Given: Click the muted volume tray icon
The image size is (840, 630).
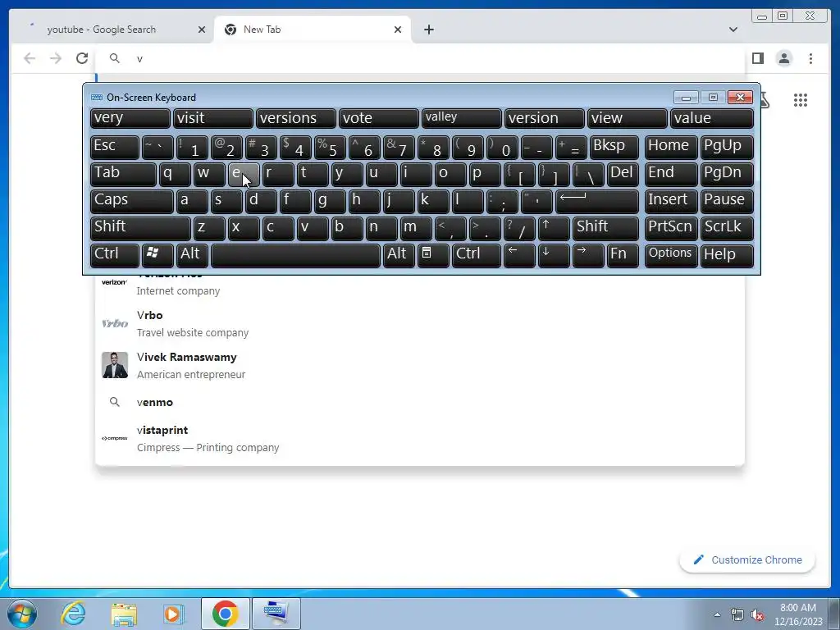Looking at the screenshot, I should (757, 615).
